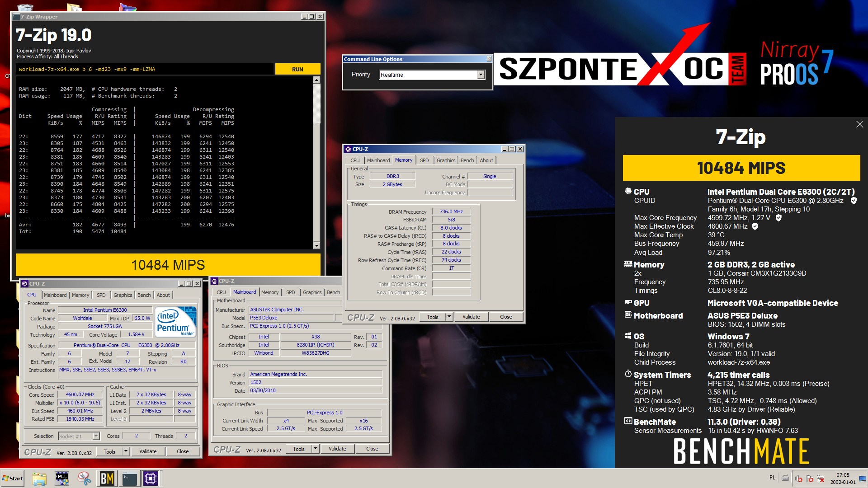Click the Motherboard icon in BenchMate panel
The image size is (868, 488).
click(x=628, y=314)
